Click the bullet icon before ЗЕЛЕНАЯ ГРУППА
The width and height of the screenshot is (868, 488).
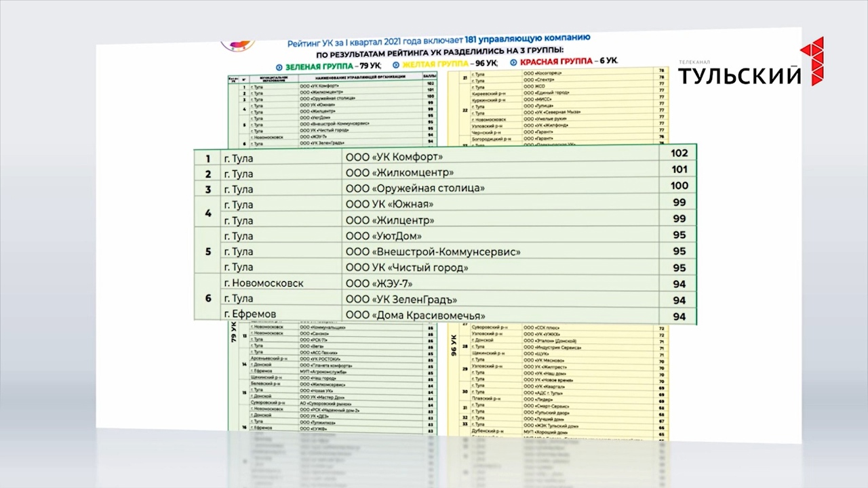click(279, 66)
